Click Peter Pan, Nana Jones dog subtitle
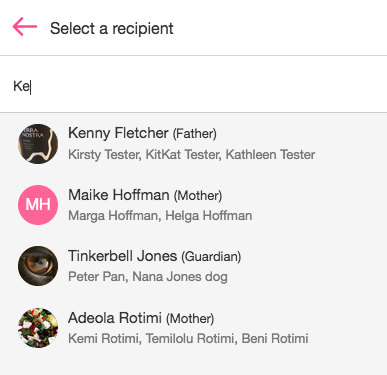The height and width of the screenshot is (375, 387). [x=148, y=277]
